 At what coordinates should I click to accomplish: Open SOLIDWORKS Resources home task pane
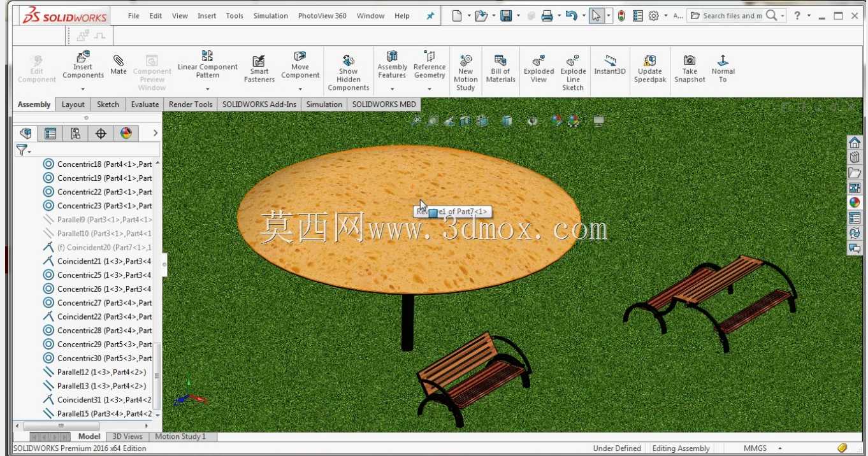pyautogui.click(x=855, y=143)
